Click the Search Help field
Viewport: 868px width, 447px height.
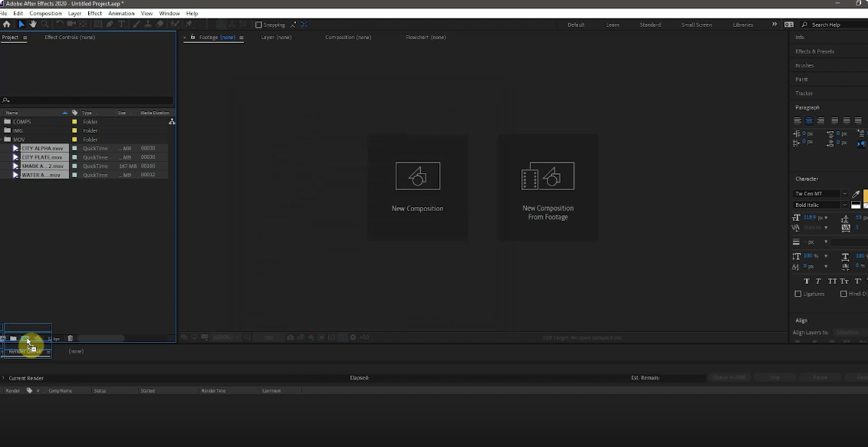coord(833,25)
